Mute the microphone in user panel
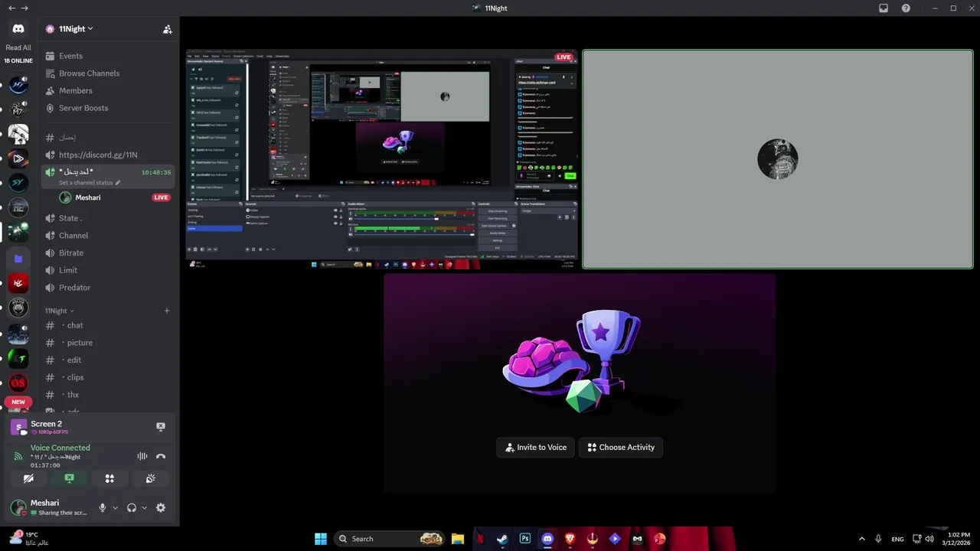The height and width of the screenshot is (551, 980). 103,507
